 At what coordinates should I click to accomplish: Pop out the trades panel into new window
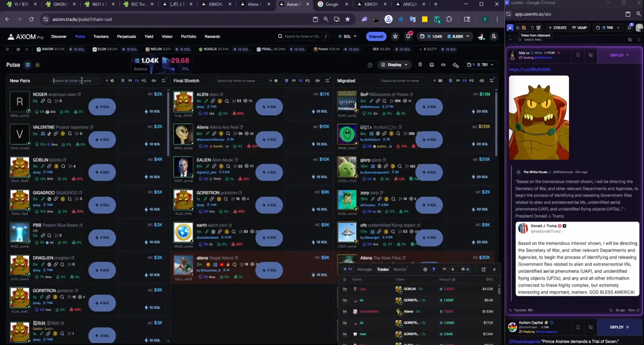[x=483, y=270]
